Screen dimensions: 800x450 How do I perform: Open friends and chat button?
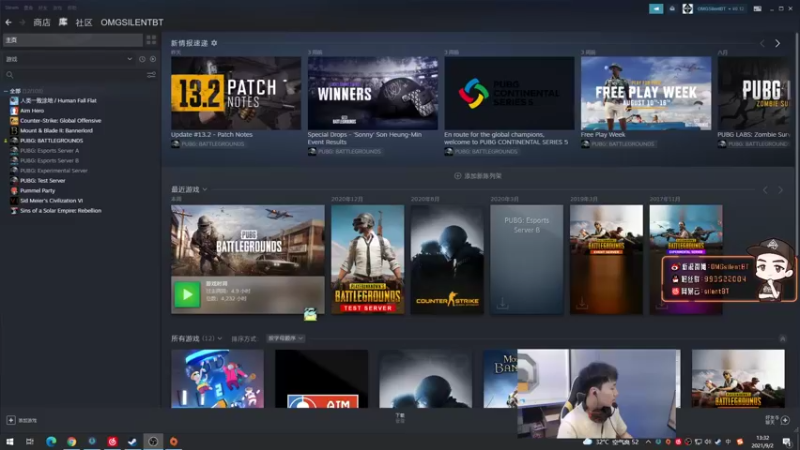[x=778, y=420]
